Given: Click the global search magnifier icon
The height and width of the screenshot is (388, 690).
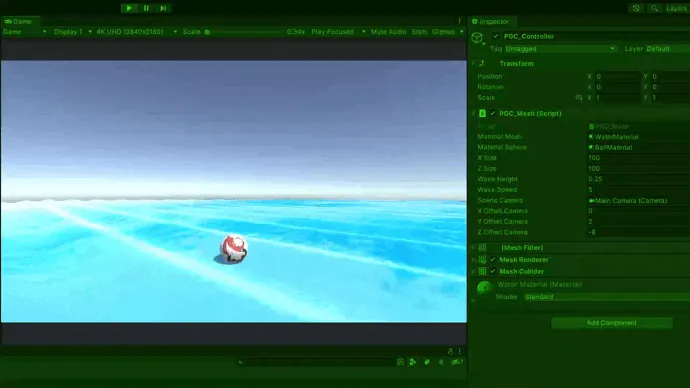Looking at the screenshot, I should click(x=654, y=8).
